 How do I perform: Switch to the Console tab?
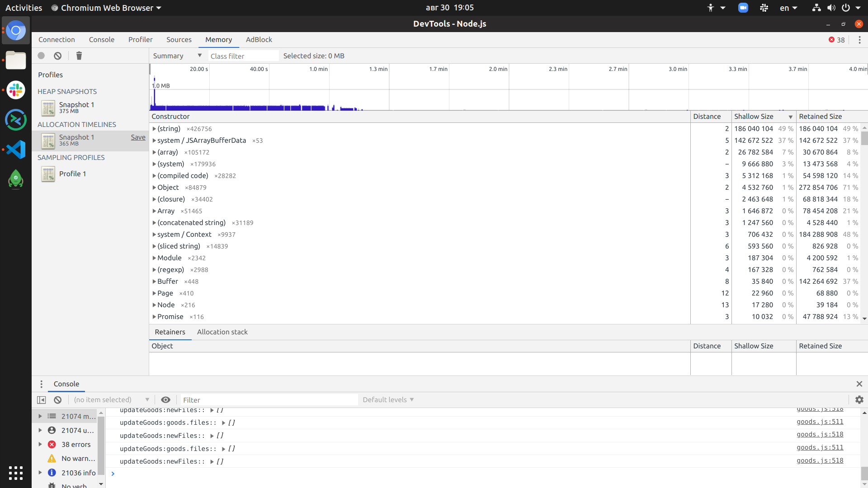[x=102, y=40]
